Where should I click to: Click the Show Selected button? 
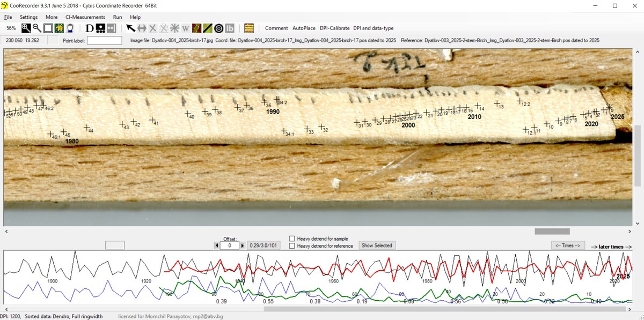tap(376, 245)
